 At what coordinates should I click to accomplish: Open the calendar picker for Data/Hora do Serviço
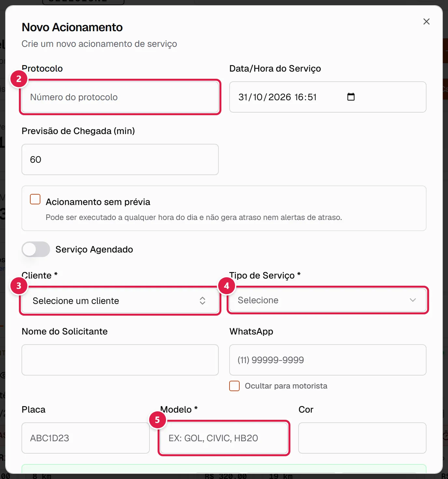(x=351, y=97)
